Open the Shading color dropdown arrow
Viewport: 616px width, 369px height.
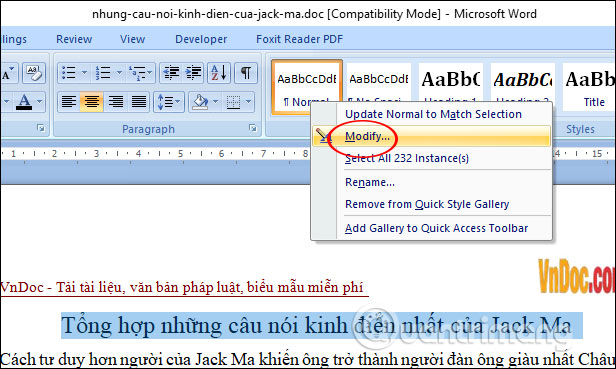tap(215, 102)
